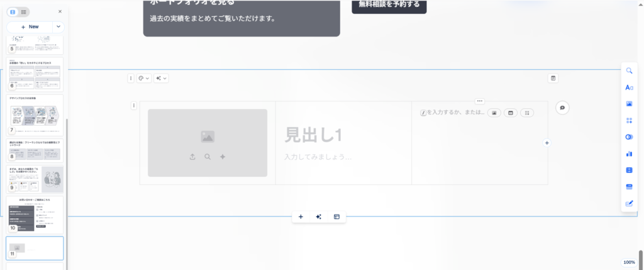Screen dimensions: 644x270
Task: Click the 無料相談を予約する button
Action: point(389,5)
